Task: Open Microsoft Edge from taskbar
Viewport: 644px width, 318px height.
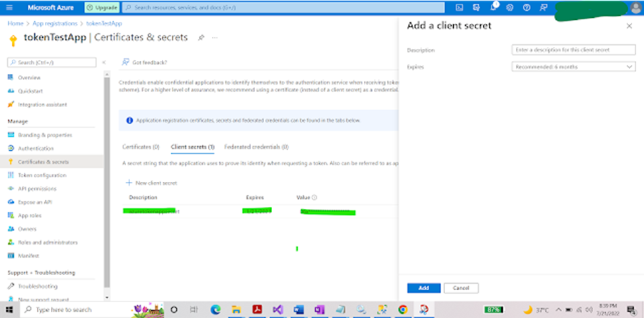Action: click(215, 309)
